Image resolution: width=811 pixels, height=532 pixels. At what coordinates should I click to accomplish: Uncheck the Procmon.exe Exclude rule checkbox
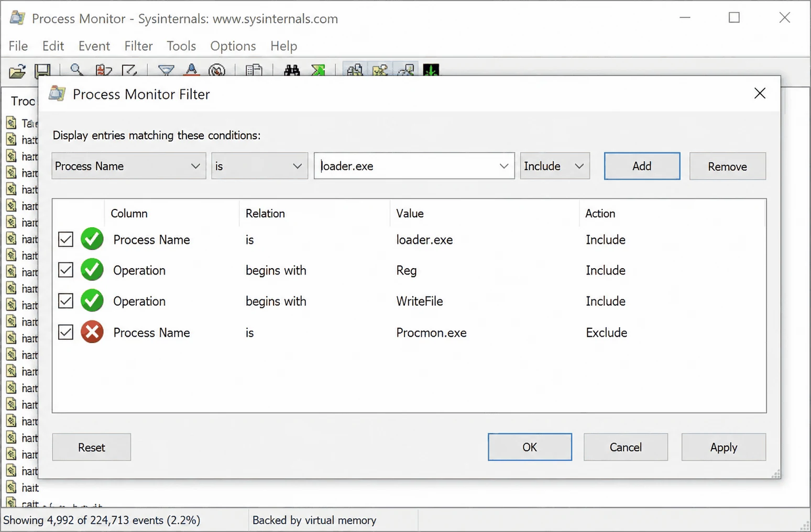point(65,332)
